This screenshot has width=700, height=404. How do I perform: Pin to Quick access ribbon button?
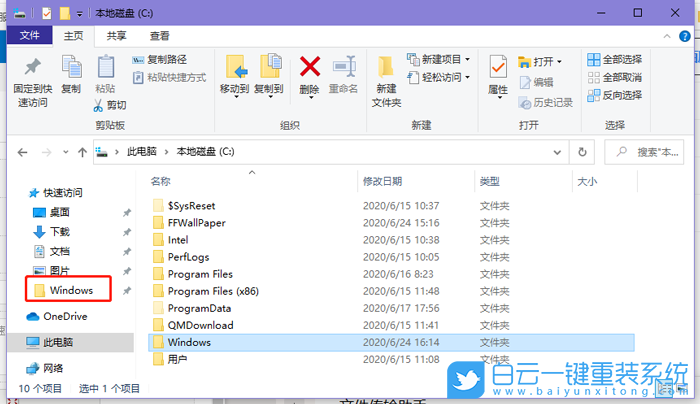(x=32, y=82)
